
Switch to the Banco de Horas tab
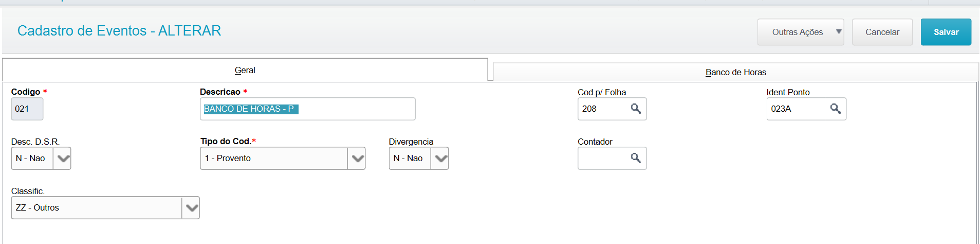tap(736, 72)
